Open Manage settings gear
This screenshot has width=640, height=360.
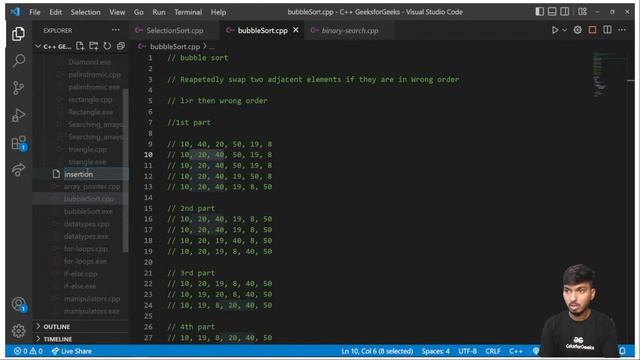tap(18, 331)
